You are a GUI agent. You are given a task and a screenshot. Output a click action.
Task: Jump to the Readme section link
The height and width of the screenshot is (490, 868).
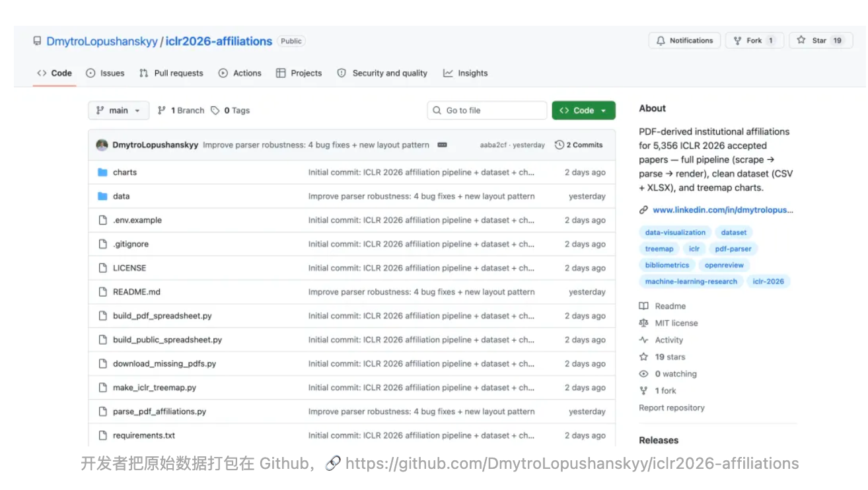(663, 306)
